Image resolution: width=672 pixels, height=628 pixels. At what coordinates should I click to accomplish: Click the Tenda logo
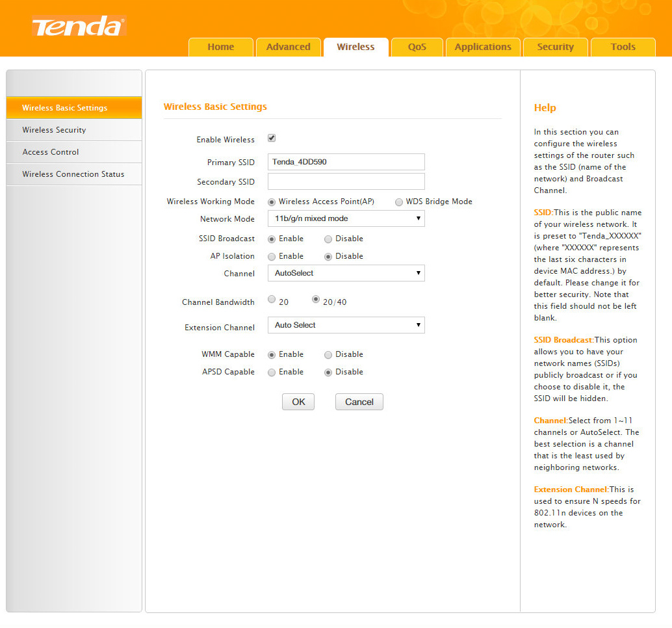79,26
